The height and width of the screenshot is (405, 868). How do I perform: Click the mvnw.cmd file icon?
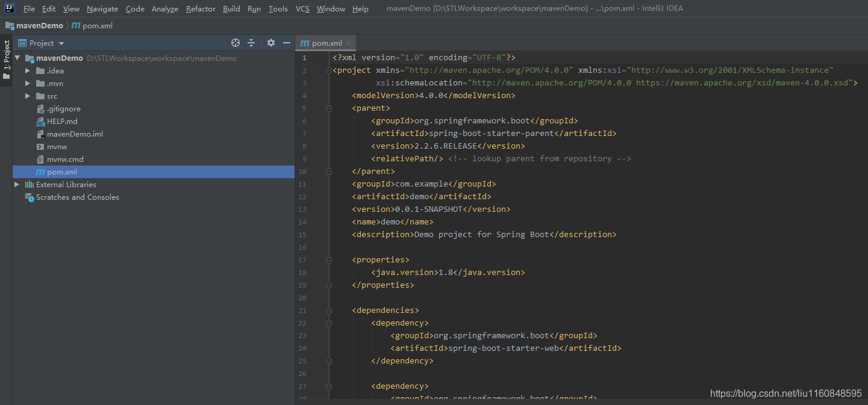[x=40, y=159]
